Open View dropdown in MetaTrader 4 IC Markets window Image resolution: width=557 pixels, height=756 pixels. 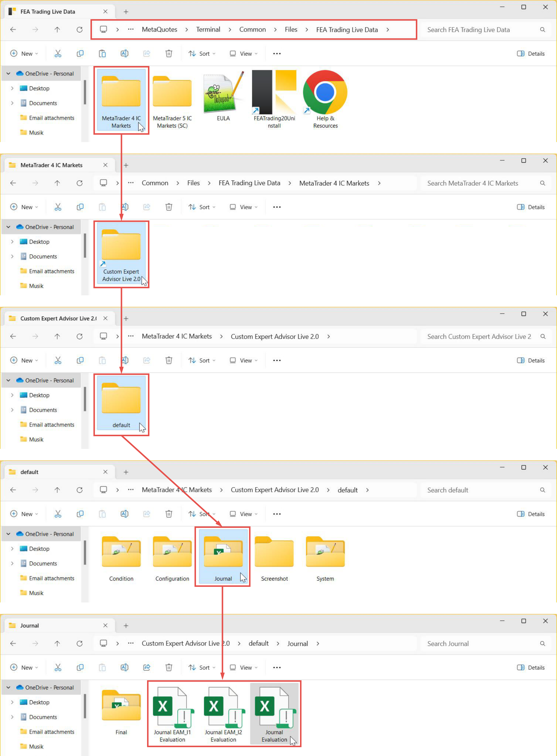click(x=244, y=207)
